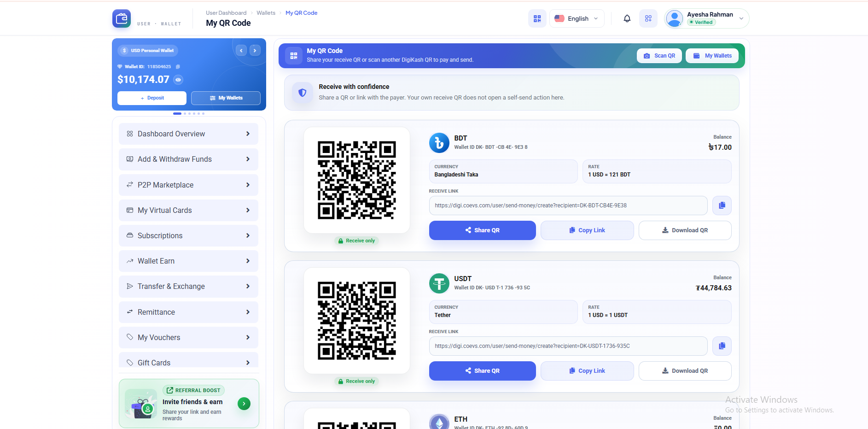Viewport: 868px width, 429px height.
Task: Click the Remittance arrows icon
Action: click(130, 312)
